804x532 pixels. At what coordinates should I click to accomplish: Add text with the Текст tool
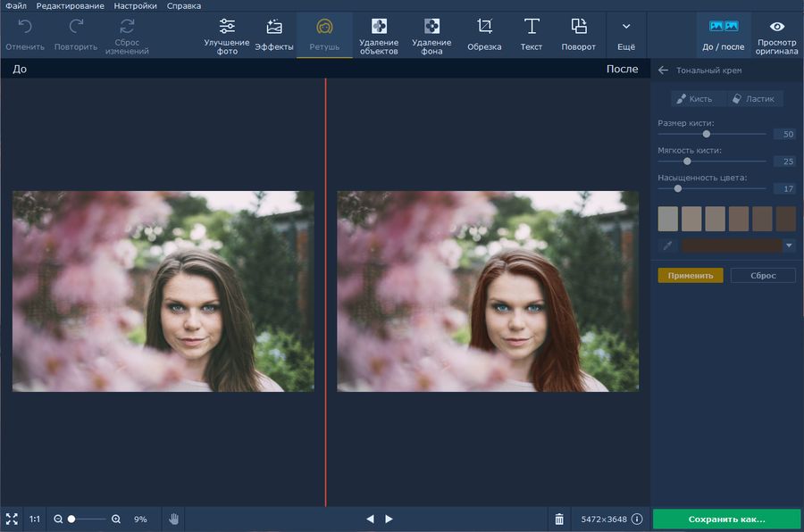click(532, 35)
